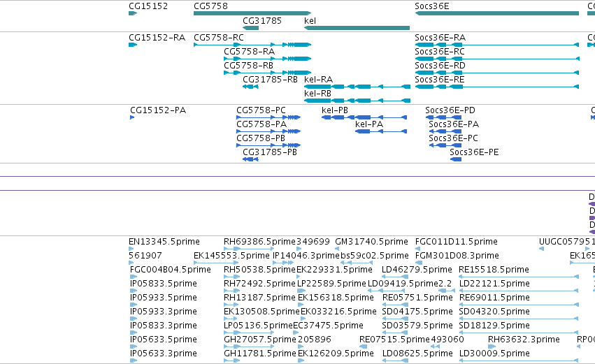Select EST SD18129.5prime
Viewport: 595px width, 364px height.
tap(494, 326)
